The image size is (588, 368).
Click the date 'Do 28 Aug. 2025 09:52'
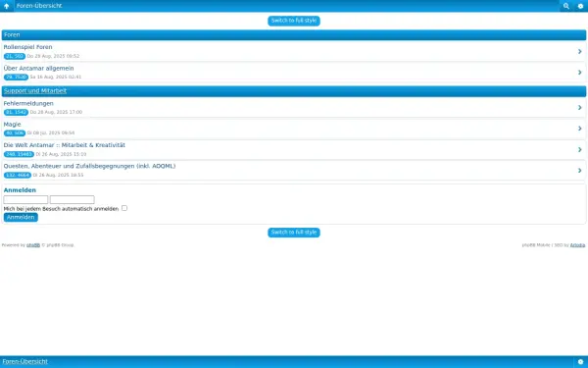click(53, 56)
